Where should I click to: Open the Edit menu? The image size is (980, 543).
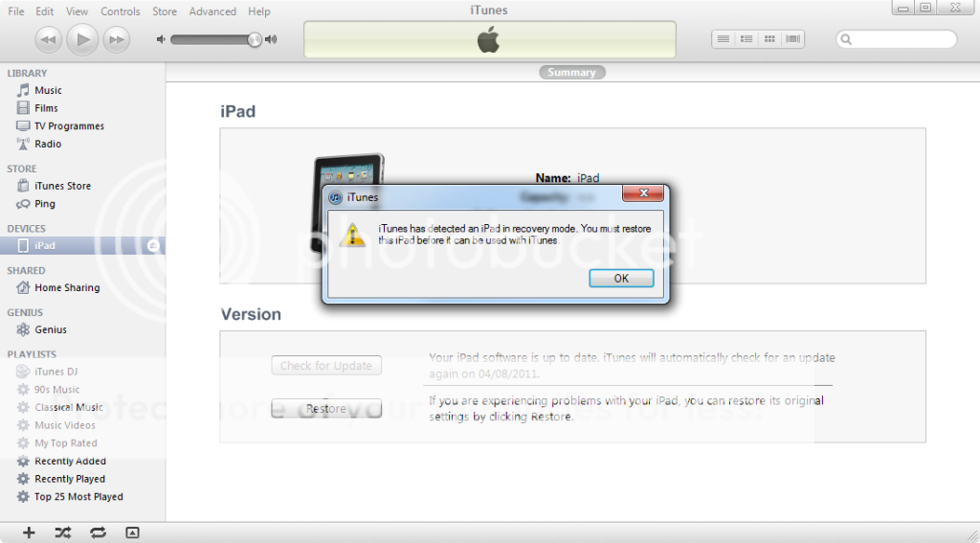[44, 11]
